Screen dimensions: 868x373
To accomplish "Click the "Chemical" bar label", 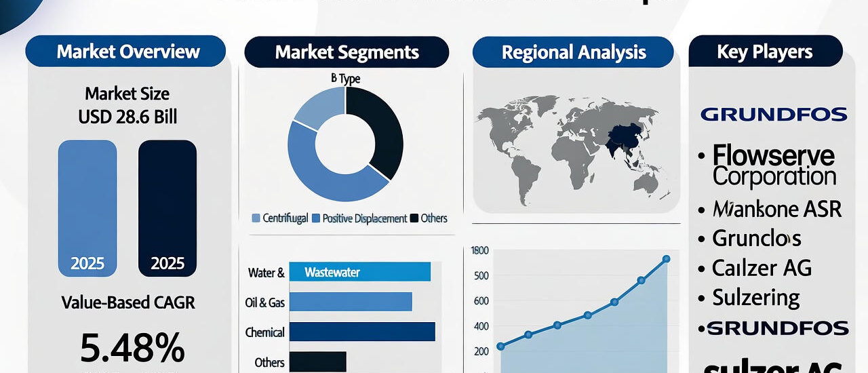I will tap(265, 332).
